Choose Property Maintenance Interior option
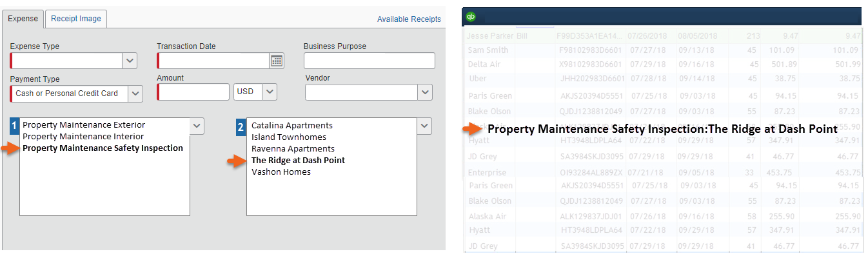 click(83, 137)
